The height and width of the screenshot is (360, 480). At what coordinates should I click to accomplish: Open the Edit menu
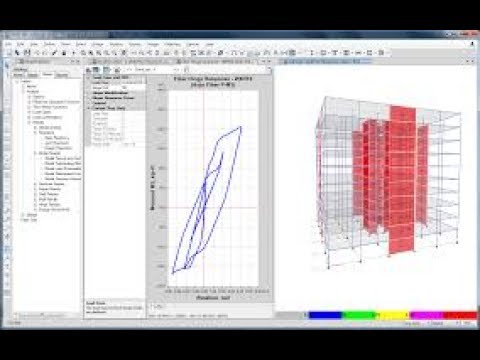click(x=21, y=44)
